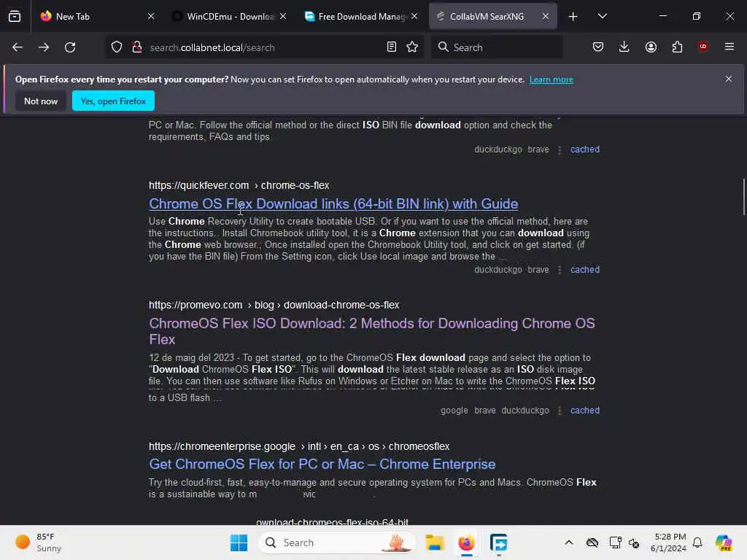
Task: Open Windows Start menu
Action: [x=239, y=542]
